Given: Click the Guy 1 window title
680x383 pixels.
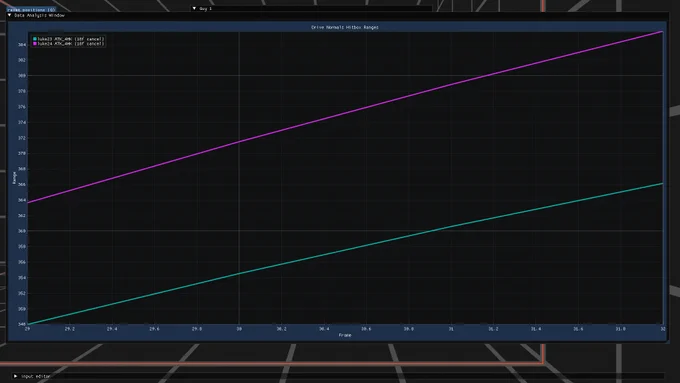Looking at the screenshot, I should (x=206, y=8).
